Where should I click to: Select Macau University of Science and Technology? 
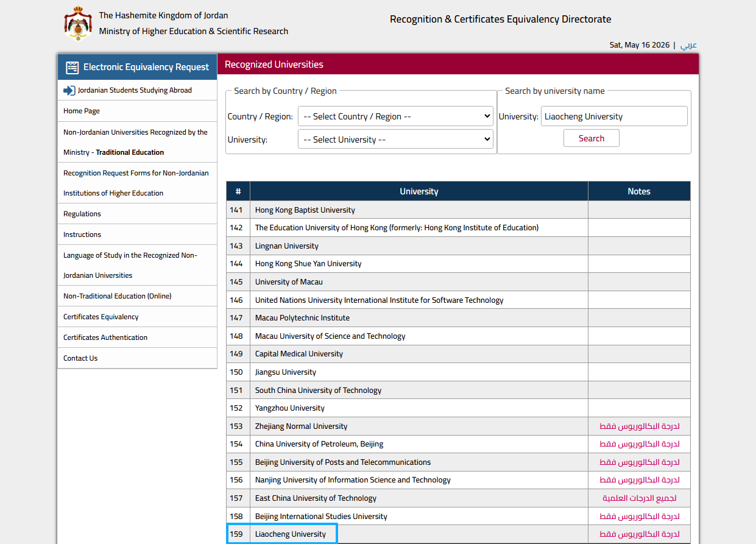coord(458,336)
